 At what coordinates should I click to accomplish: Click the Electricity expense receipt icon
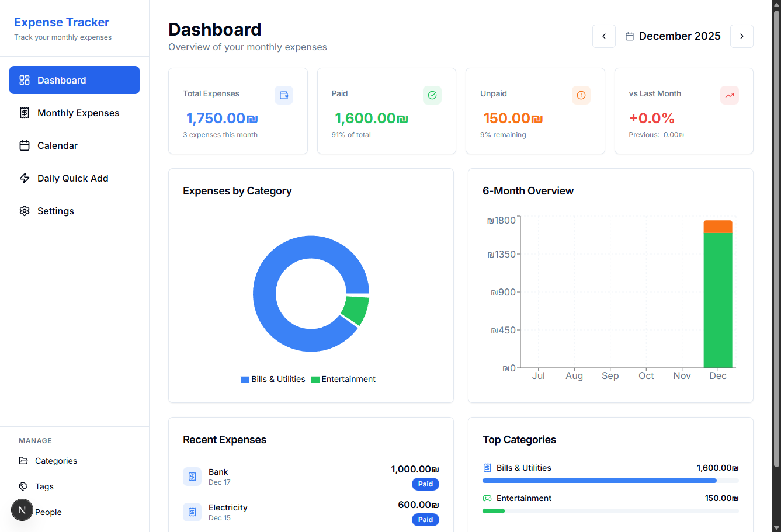tap(192, 512)
